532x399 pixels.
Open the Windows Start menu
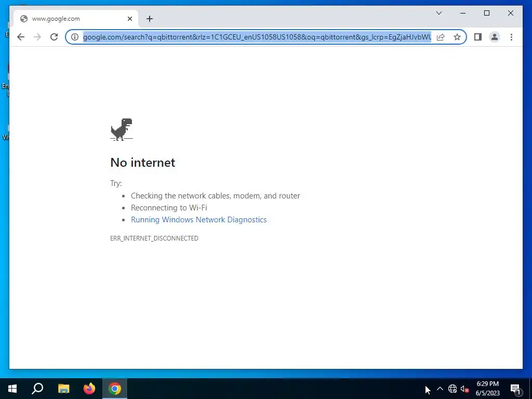pos(12,389)
